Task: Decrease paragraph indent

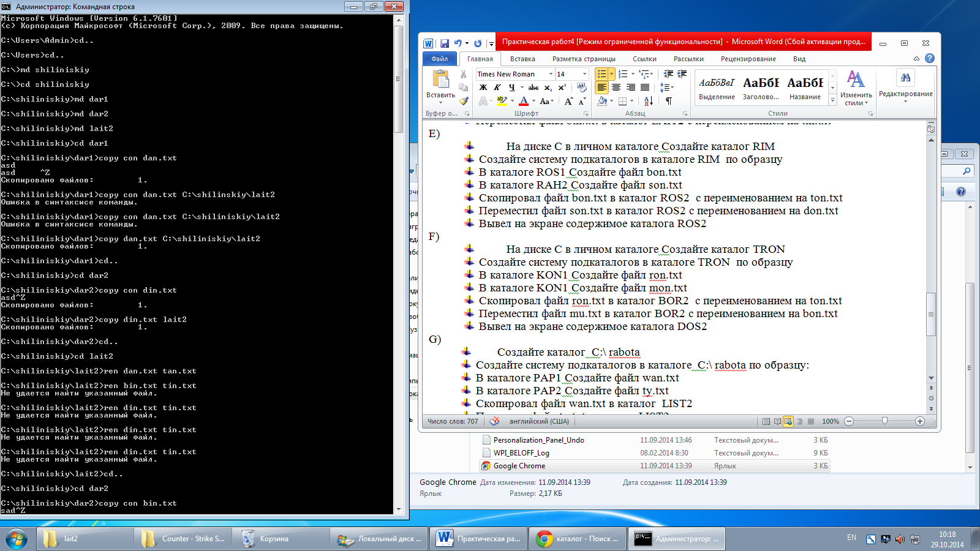Action: coord(668,74)
